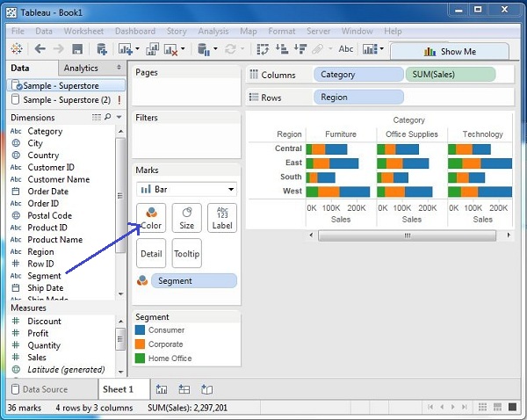527x420 pixels.
Task: Open the Bar mark type dropdown
Action: (x=187, y=189)
